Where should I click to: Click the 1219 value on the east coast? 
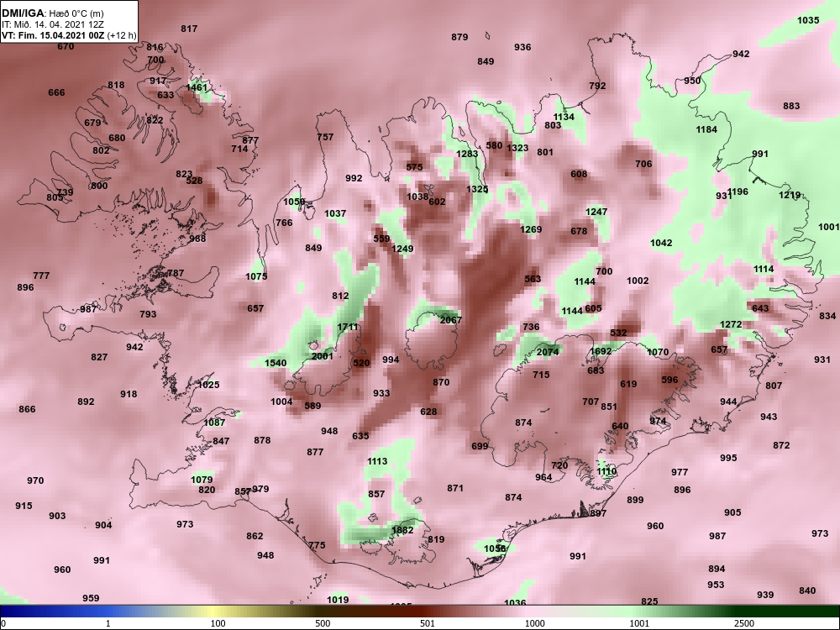pyautogui.click(x=790, y=195)
